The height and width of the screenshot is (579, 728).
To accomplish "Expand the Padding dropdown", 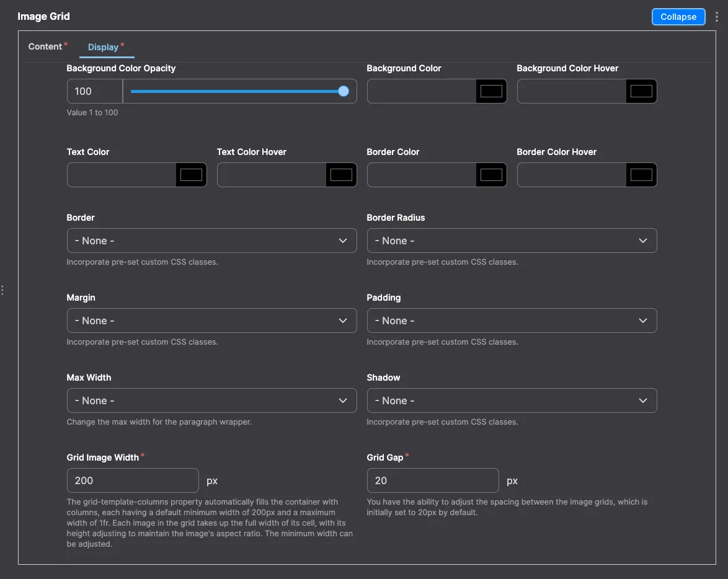I will (x=512, y=320).
